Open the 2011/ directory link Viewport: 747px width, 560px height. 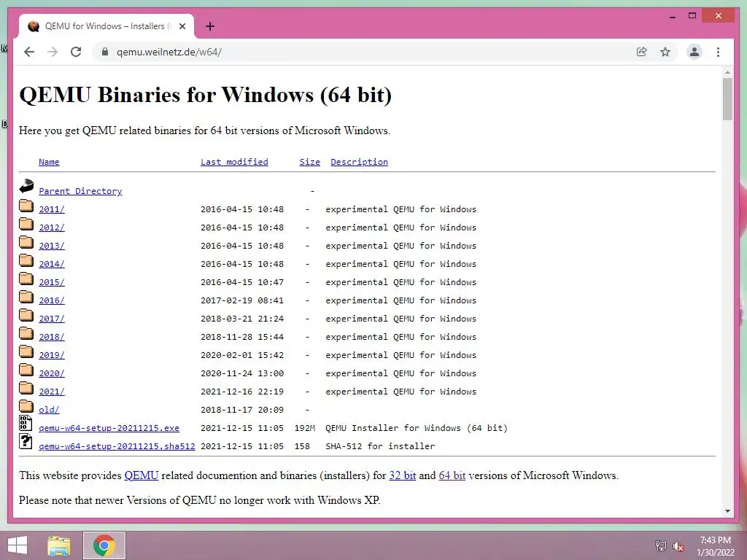pyautogui.click(x=52, y=209)
